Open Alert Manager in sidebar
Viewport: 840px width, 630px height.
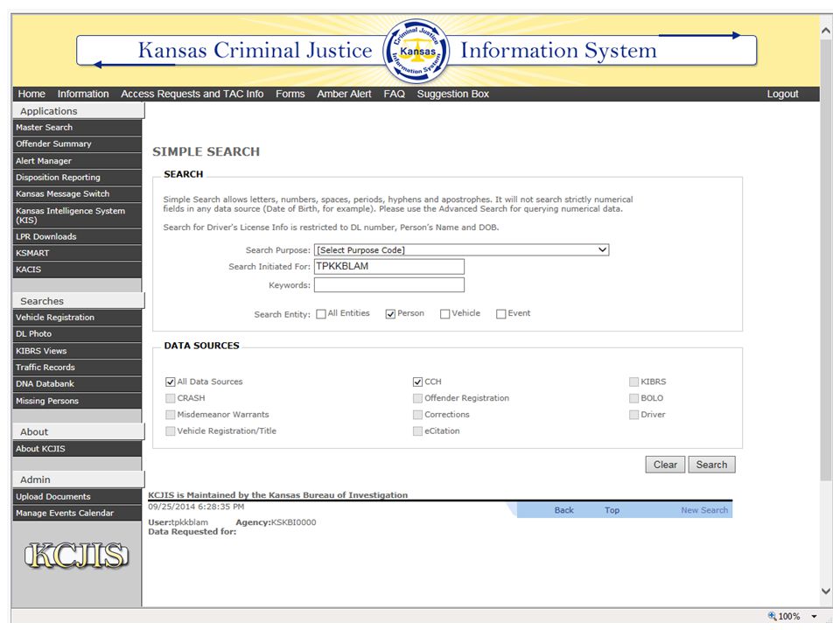(x=77, y=161)
